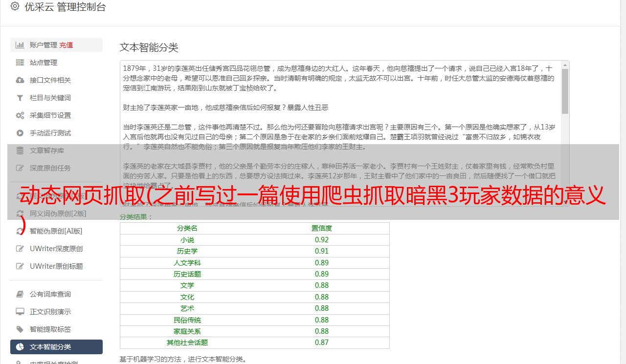Select 同义词伪原创[2版] in the sidebar

[x=58, y=214]
